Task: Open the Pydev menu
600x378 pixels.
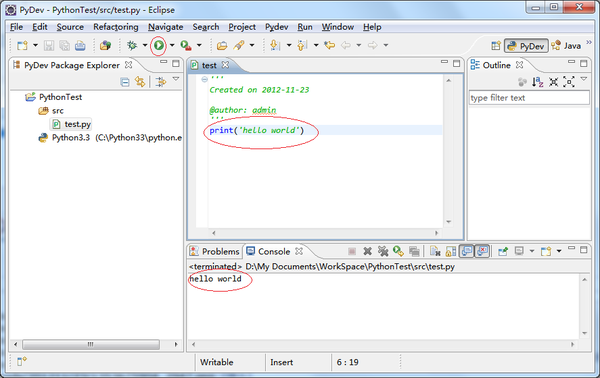Action: pos(276,27)
